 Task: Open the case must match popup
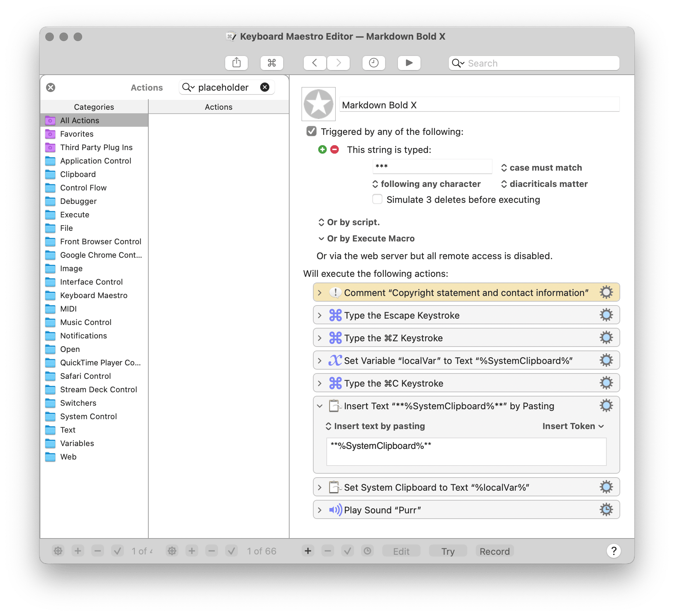tap(542, 167)
